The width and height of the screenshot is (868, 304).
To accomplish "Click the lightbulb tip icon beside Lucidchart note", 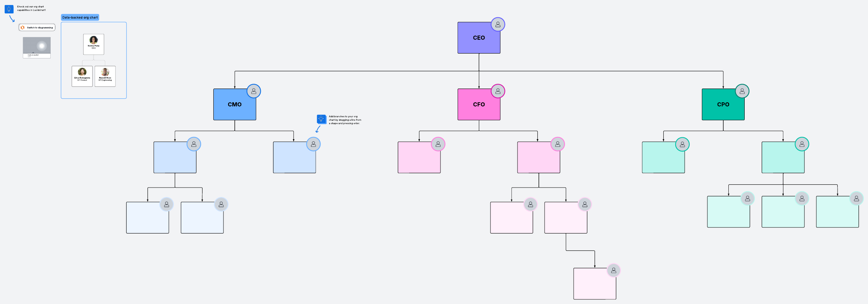I will coord(9,9).
